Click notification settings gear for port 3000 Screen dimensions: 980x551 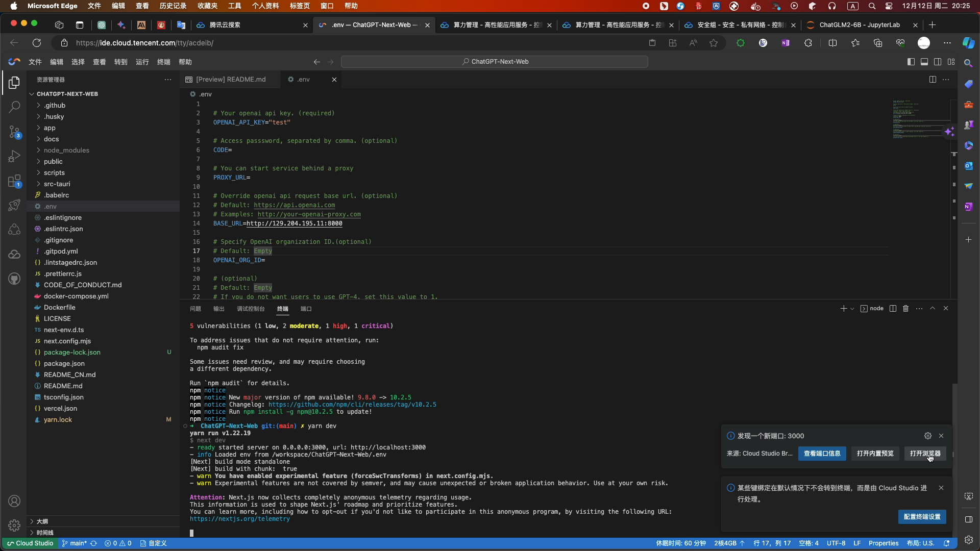pos(927,436)
